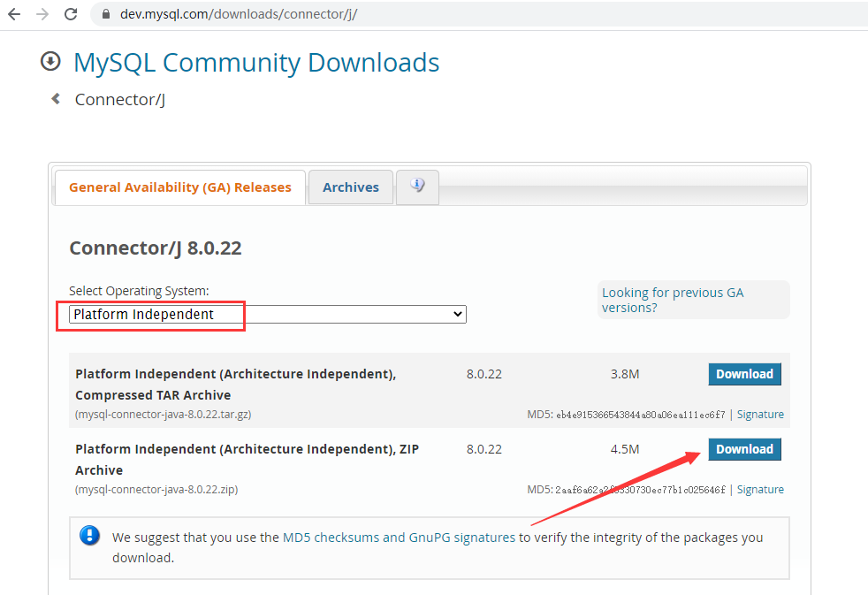Click the page reload icon
The image size is (868, 595).
coord(71,14)
